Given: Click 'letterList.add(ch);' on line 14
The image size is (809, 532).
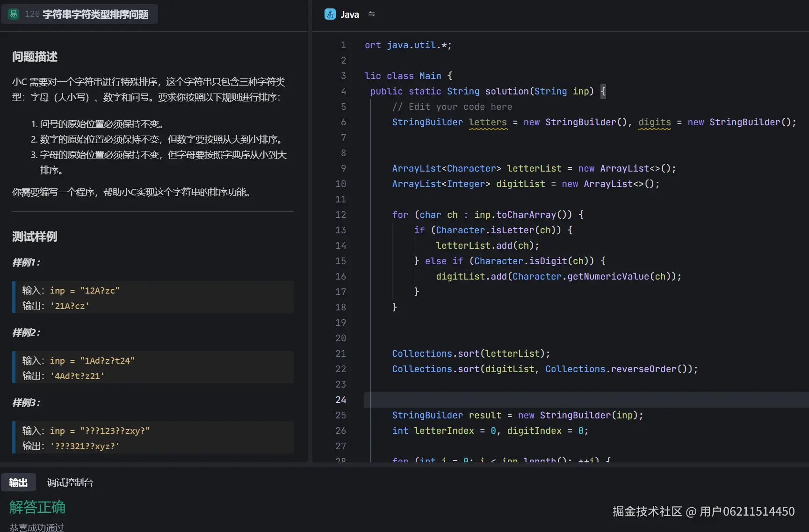Looking at the screenshot, I should (x=488, y=246).
